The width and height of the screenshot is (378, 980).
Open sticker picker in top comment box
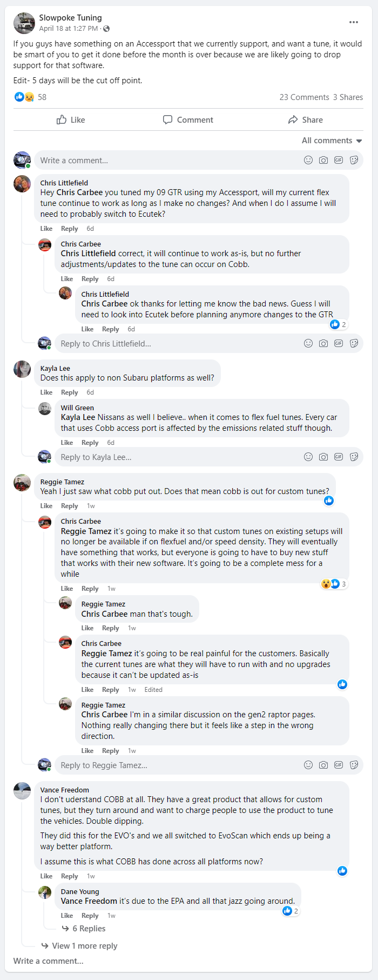(x=354, y=160)
